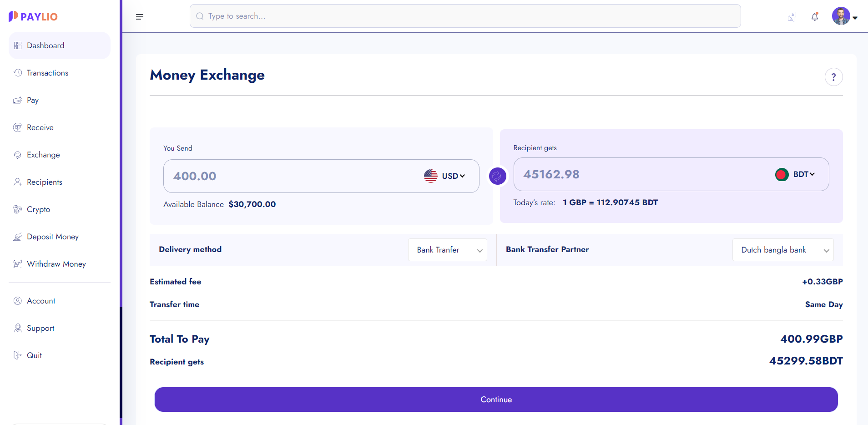Click the Transfer time label

(x=175, y=304)
